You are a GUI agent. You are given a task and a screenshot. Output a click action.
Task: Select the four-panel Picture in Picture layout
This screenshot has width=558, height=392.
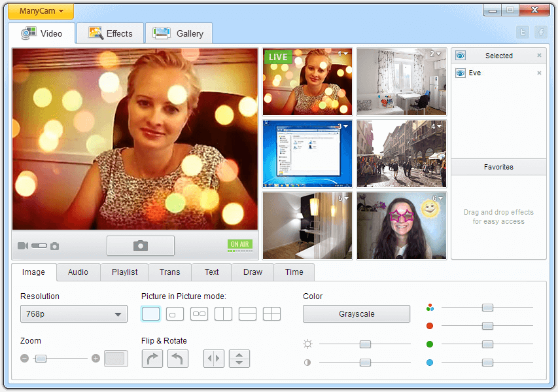pos(271,313)
